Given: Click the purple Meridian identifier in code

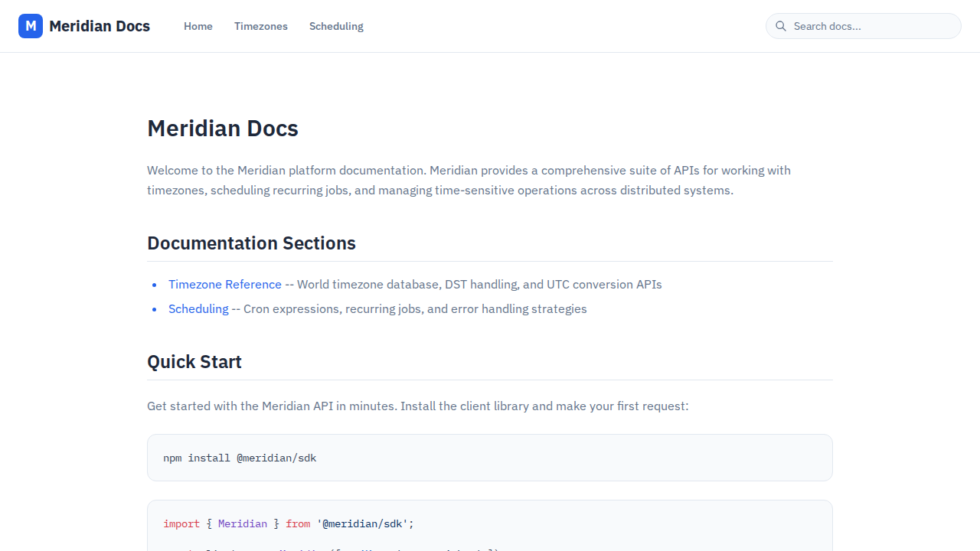Looking at the screenshot, I should (243, 523).
